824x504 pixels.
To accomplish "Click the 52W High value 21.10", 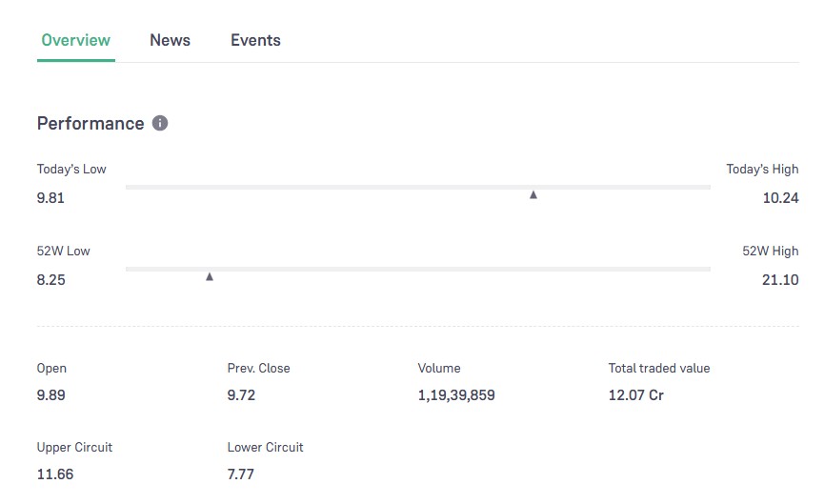I will pyautogui.click(x=780, y=280).
